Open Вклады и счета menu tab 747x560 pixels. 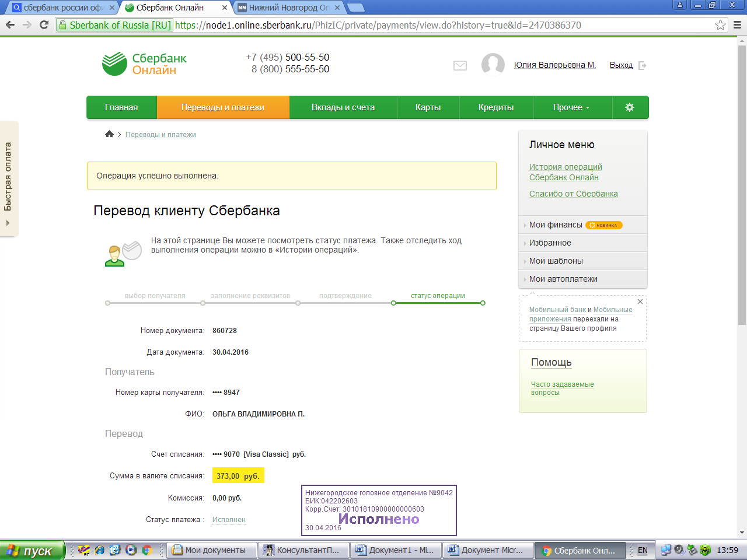[343, 107]
